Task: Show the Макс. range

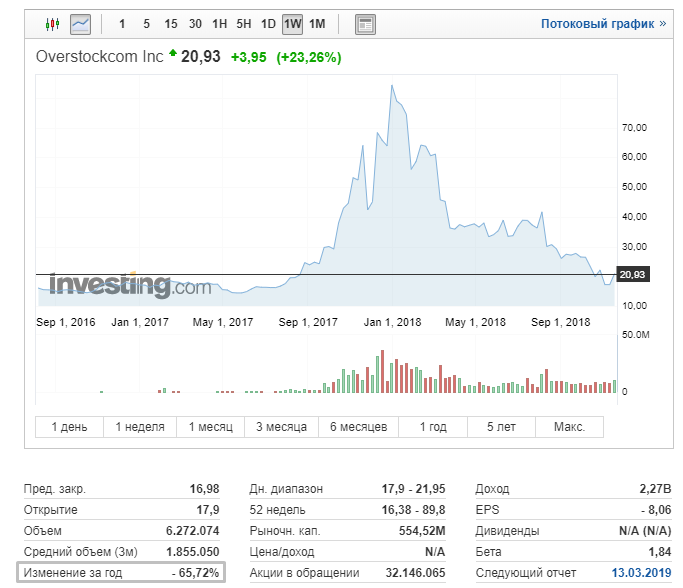Action: click(x=569, y=427)
